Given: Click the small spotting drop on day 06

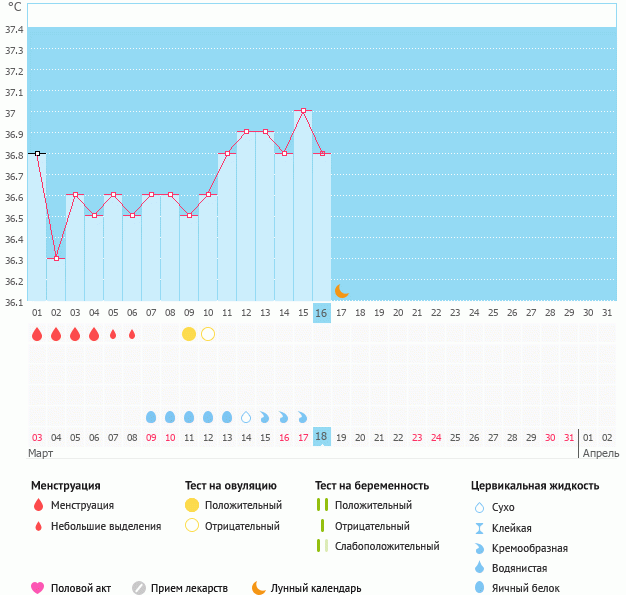Looking at the screenshot, I should [132, 334].
